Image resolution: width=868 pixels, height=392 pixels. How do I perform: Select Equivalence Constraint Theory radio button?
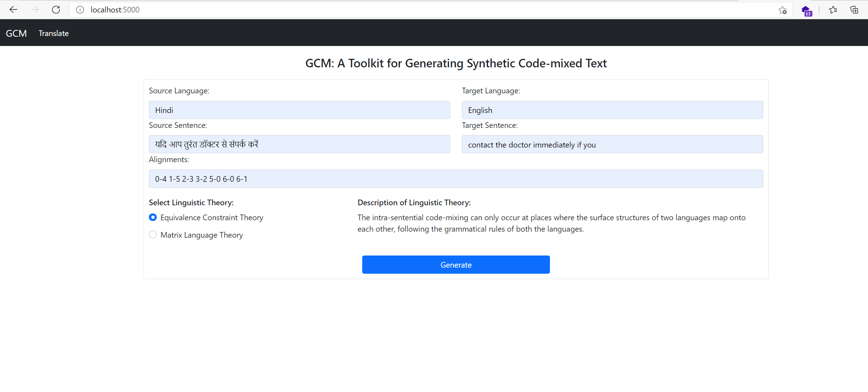tap(153, 217)
